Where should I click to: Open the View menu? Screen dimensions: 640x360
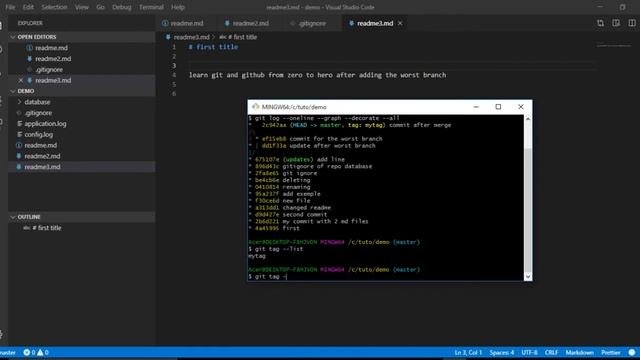82,7
